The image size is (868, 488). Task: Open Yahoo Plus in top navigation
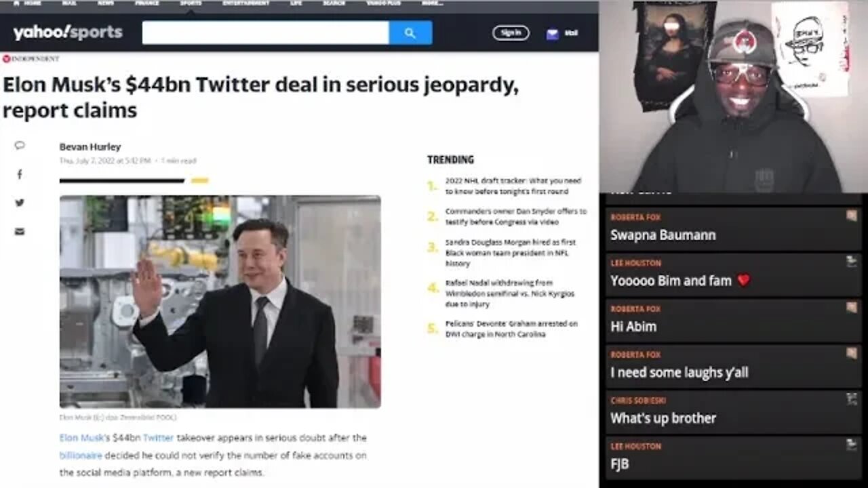coord(383,3)
